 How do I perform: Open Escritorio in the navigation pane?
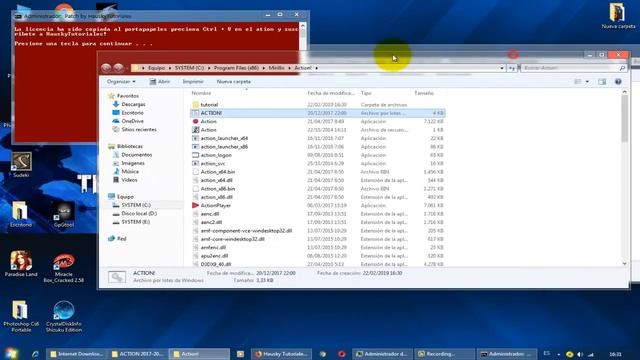click(132, 113)
